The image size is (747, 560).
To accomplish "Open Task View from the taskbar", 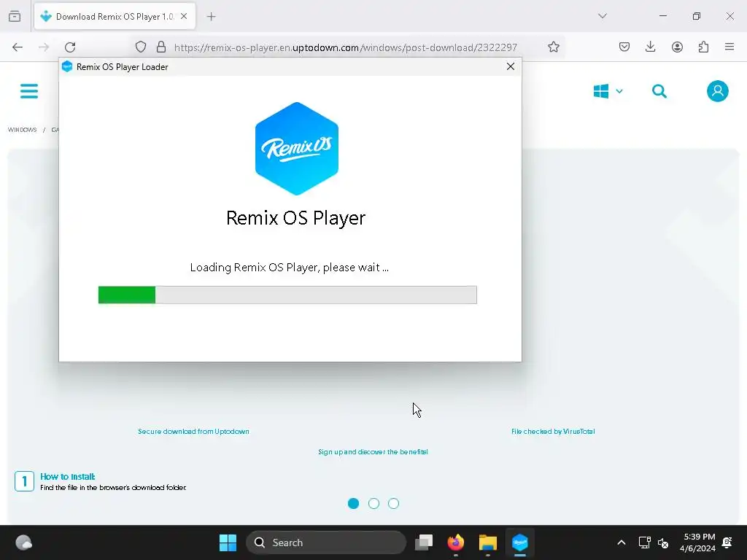I will pos(424,542).
